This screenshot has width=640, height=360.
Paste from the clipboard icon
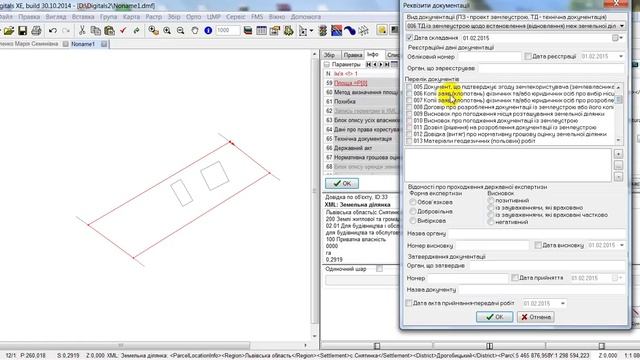click(x=109, y=31)
